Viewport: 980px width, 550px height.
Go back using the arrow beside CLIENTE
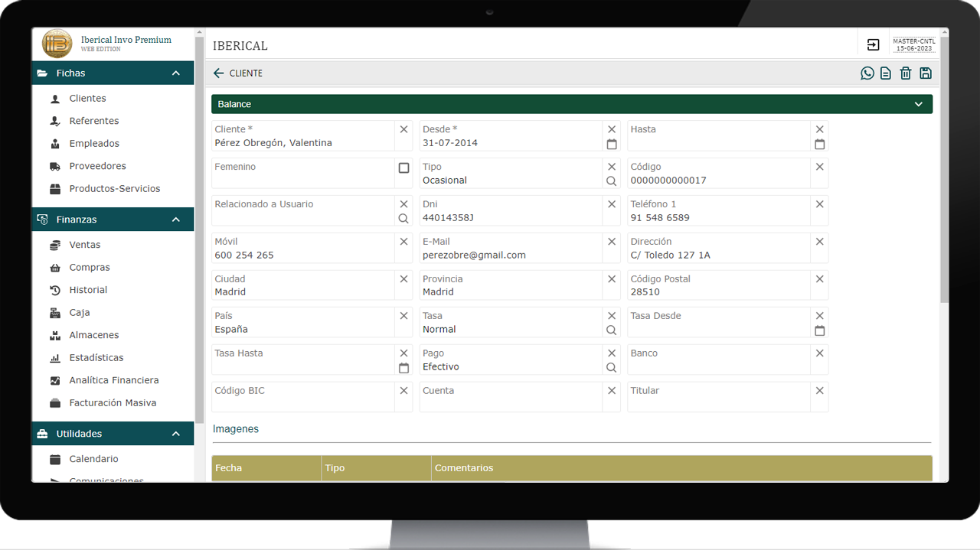coord(219,73)
